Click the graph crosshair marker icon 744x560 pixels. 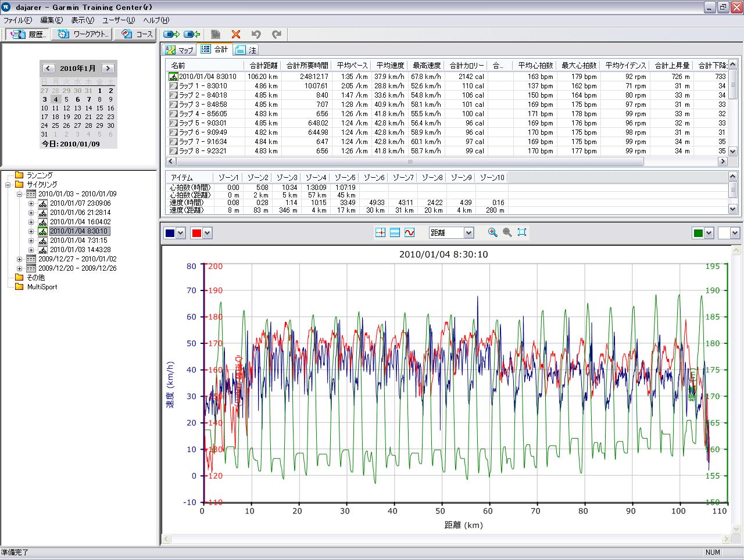pos(381,232)
